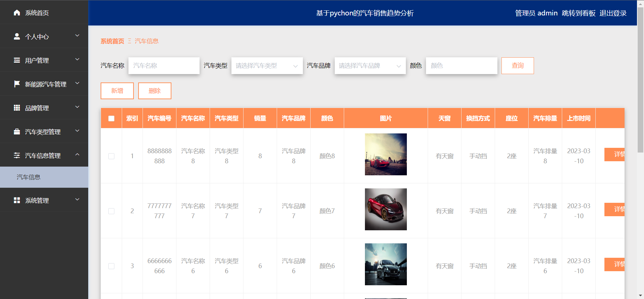This screenshot has height=299, width=644.
Task: Expand the 系统管理 menu chevron
Action: (77, 199)
